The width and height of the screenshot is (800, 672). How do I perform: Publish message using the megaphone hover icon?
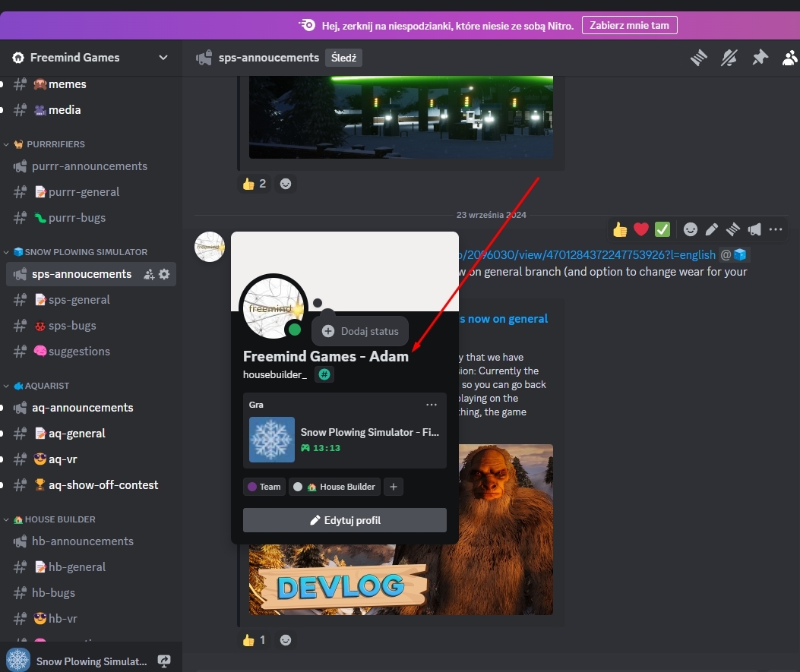coord(754,229)
